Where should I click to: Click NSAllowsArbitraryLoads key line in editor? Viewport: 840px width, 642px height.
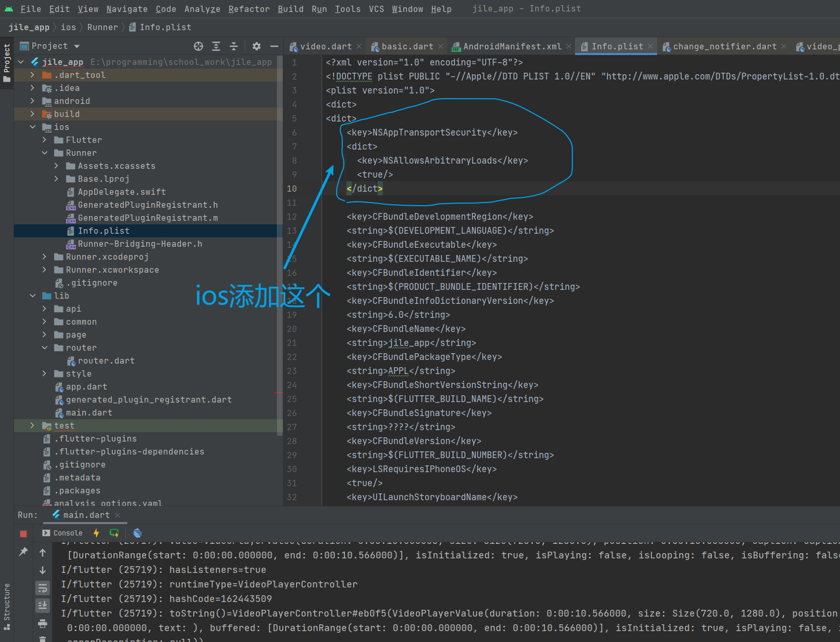443,160
